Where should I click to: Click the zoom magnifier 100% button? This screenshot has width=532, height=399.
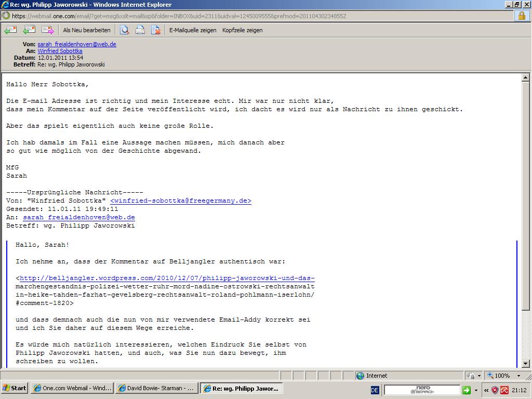[499, 376]
